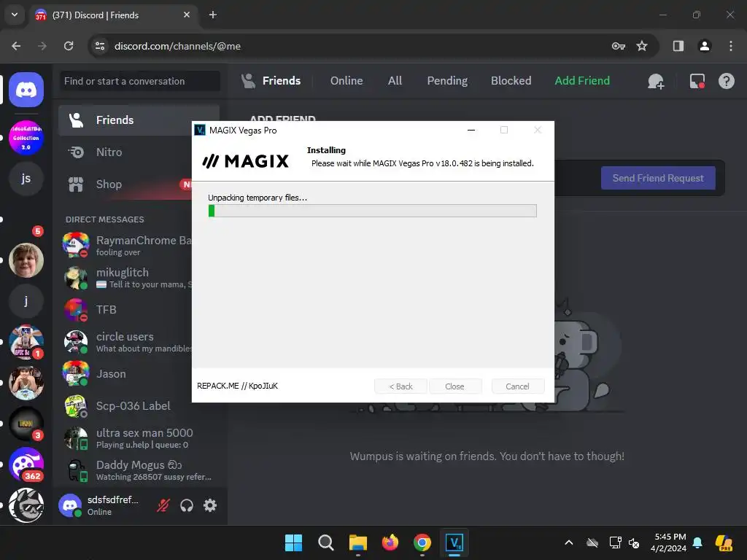Open Chrome three-dot menu
This screenshot has width=747, height=560.
[730, 46]
